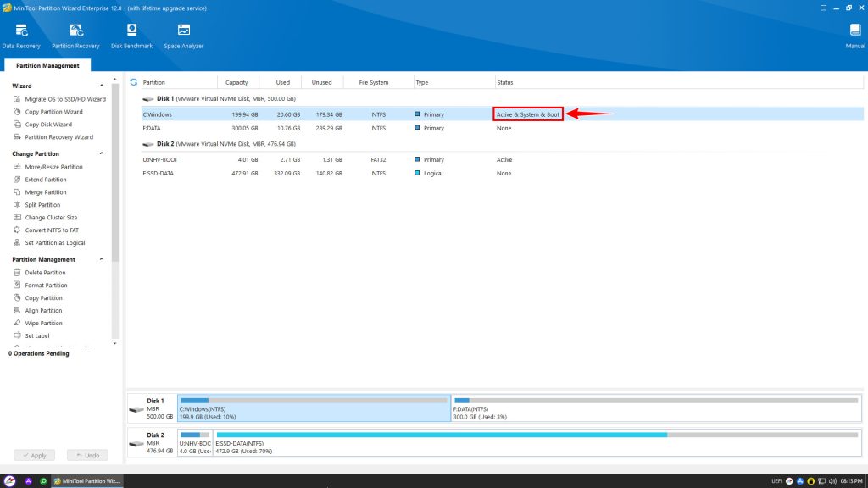Click the green search icon on the taskbar
This screenshot has width=868, height=488.
coord(43,481)
